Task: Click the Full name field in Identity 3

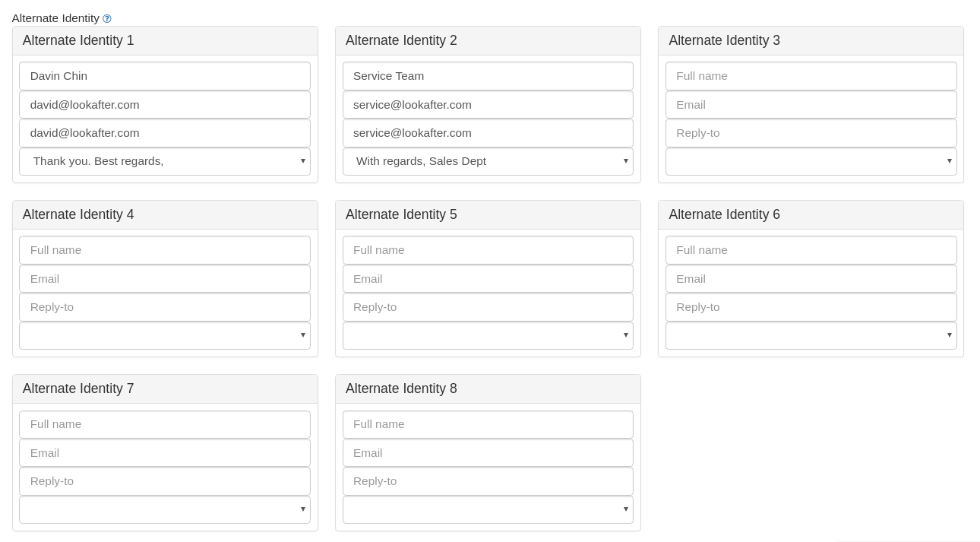Action: [x=811, y=76]
